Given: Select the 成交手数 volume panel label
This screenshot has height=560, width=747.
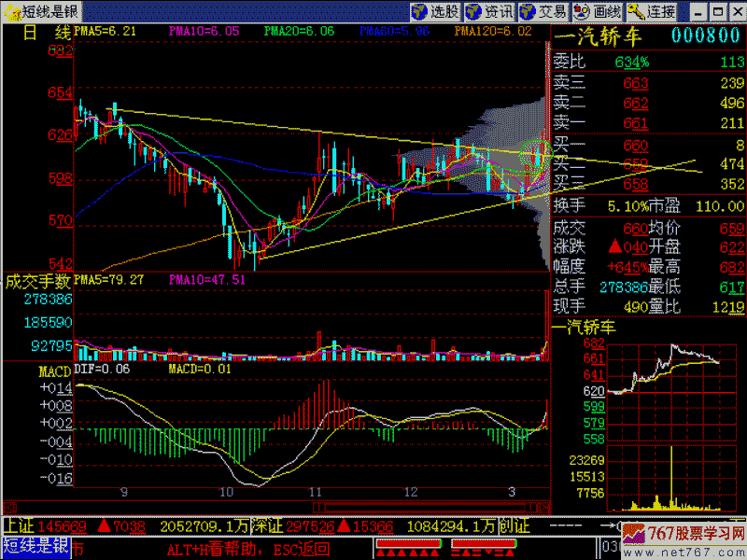Looking at the screenshot, I should [x=37, y=279].
